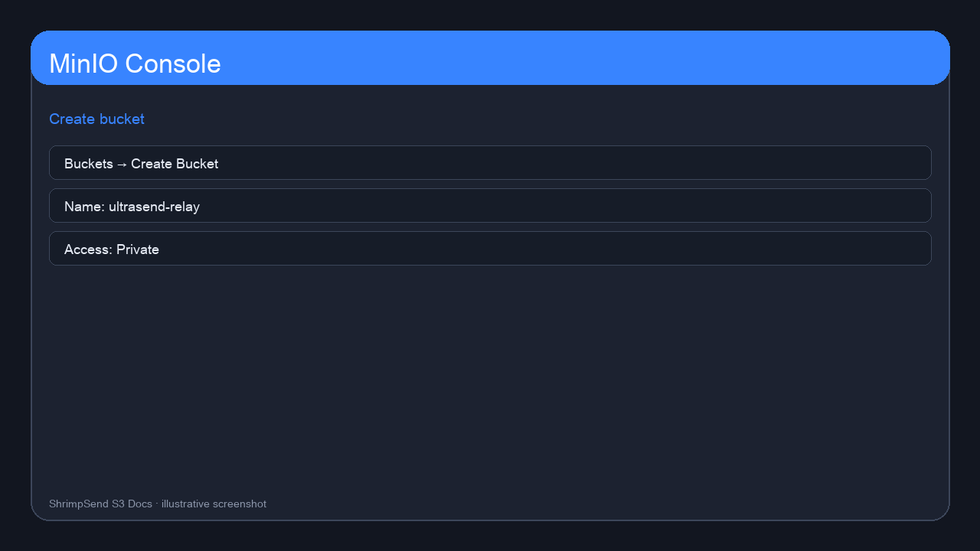980x551 pixels.
Task: Click the "illustrative screenshot" footer caption
Action: [214, 504]
